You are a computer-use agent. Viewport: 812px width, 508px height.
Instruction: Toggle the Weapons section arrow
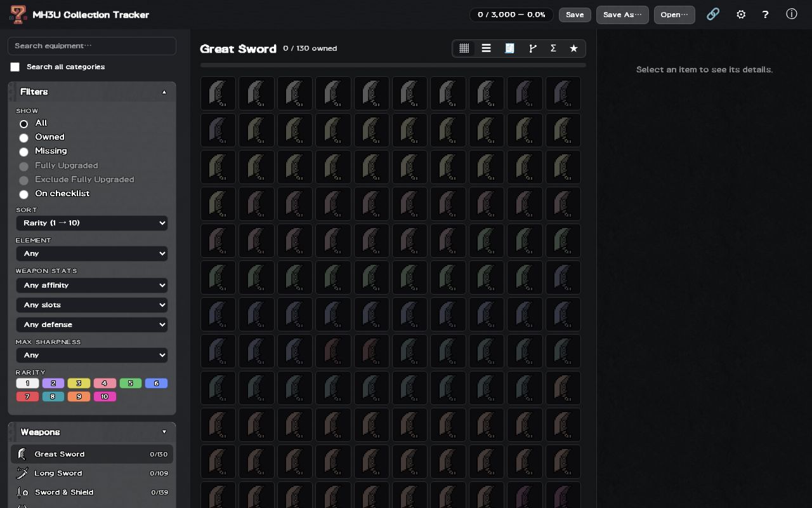(x=164, y=432)
